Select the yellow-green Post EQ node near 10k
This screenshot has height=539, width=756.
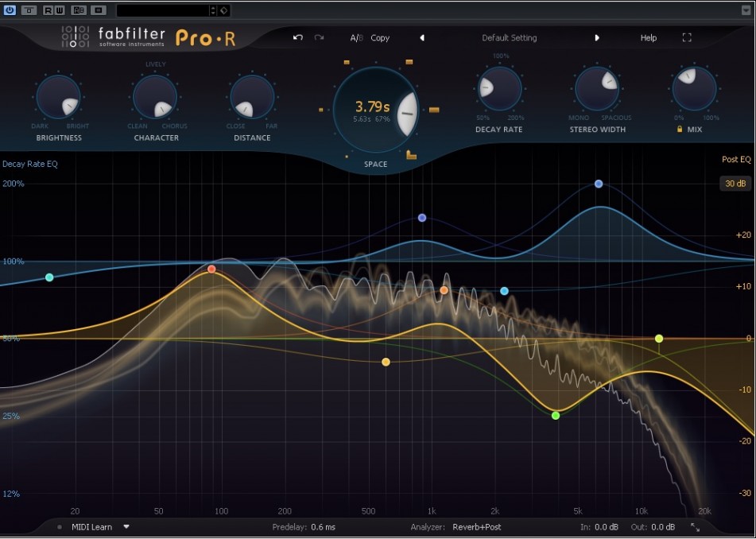pos(659,339)
